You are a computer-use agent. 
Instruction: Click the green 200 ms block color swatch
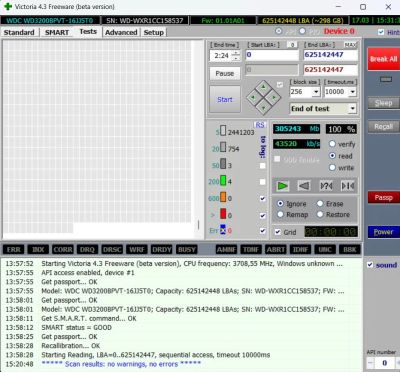223,181
